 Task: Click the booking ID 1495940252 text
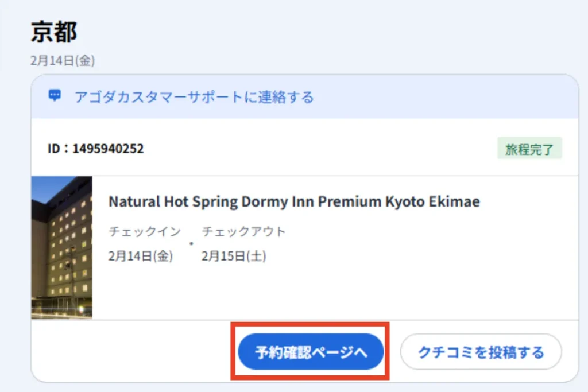pos(96,148)
